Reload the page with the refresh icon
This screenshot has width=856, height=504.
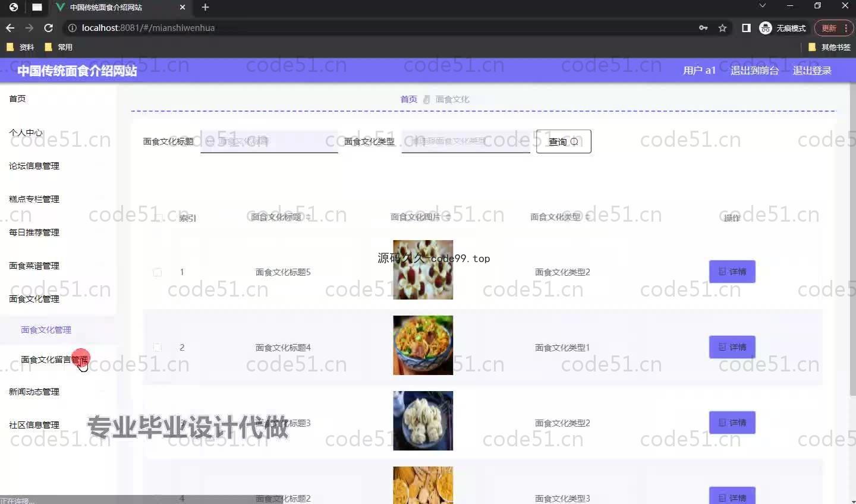pyautogui.click(x=49, y=28)
